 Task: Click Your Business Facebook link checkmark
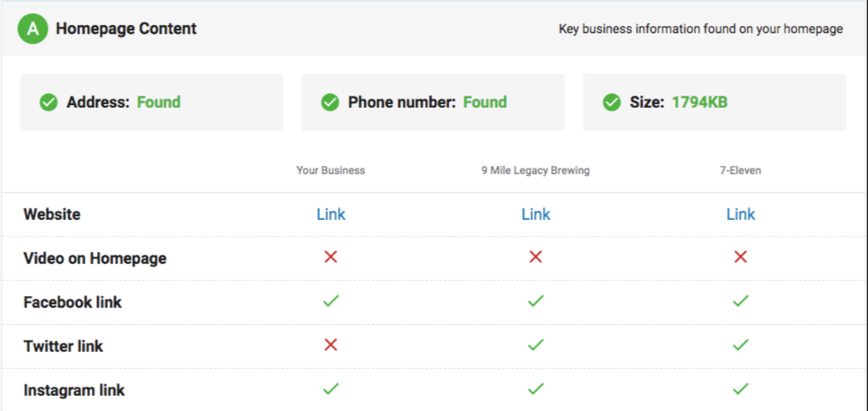pos(331,301)
